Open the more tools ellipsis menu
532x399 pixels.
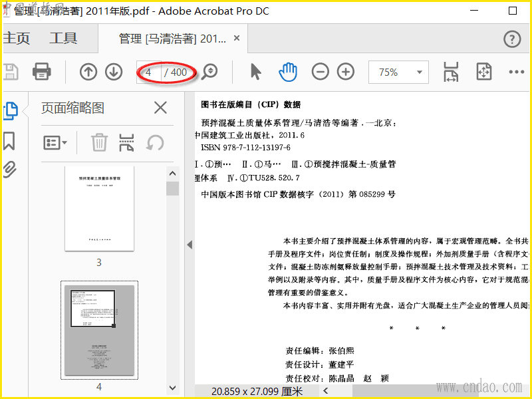[517, 72]
